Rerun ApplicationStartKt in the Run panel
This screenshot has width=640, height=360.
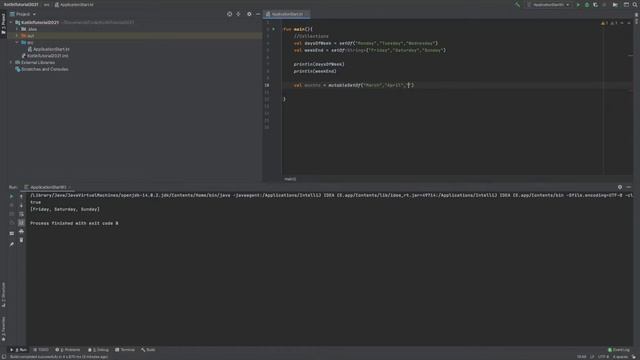pyautogui.click(x=11, y=196)
